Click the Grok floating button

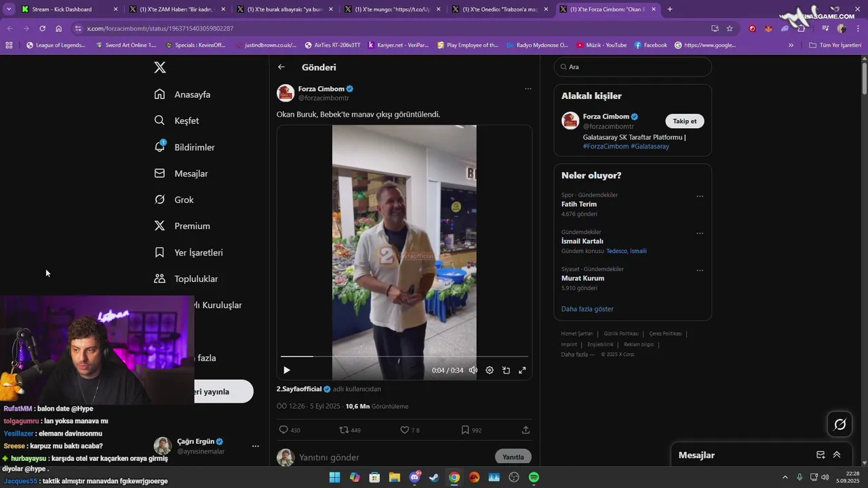pos(840,424)
